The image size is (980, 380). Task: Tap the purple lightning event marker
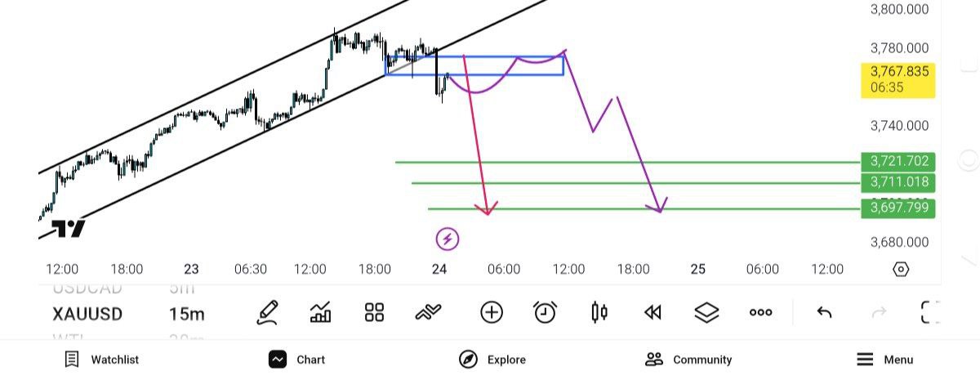click(x=447, y=239)
